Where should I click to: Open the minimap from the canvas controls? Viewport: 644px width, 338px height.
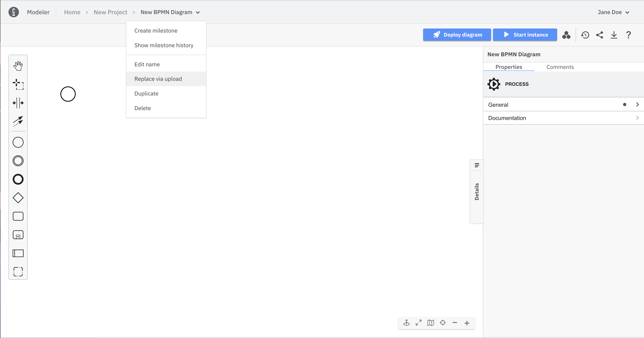coord(430,323)
